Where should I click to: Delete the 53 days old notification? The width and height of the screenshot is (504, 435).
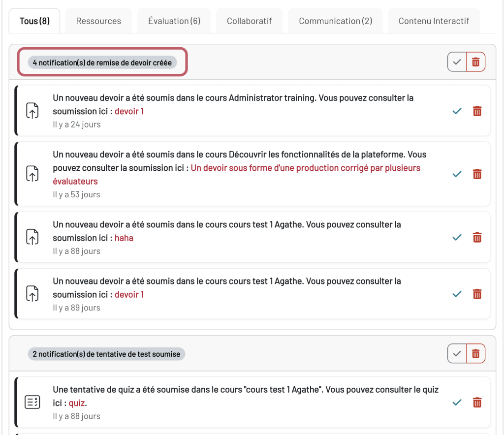click(x=477, y=174)
